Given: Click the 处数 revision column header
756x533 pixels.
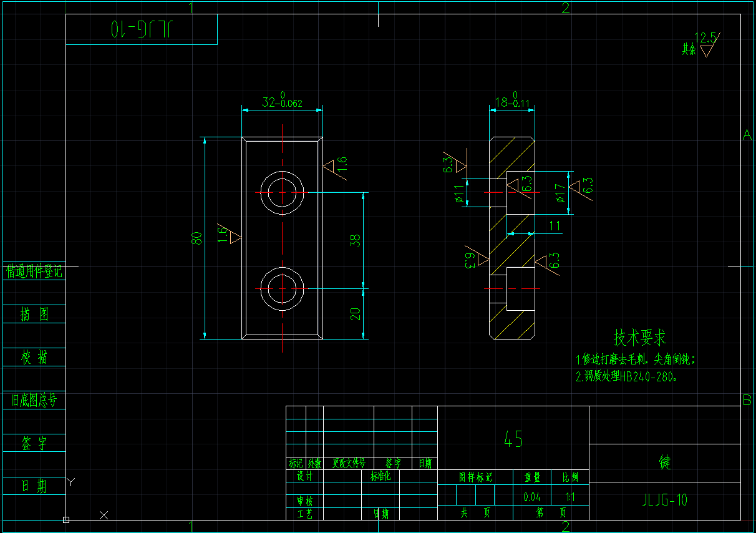Looking at the screenshot, I should pos(314,464).
